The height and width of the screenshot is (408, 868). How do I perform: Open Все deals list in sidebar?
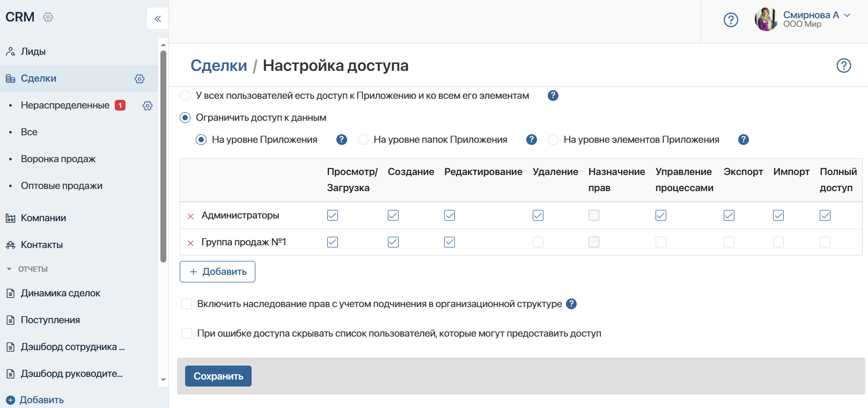(29, 132)
